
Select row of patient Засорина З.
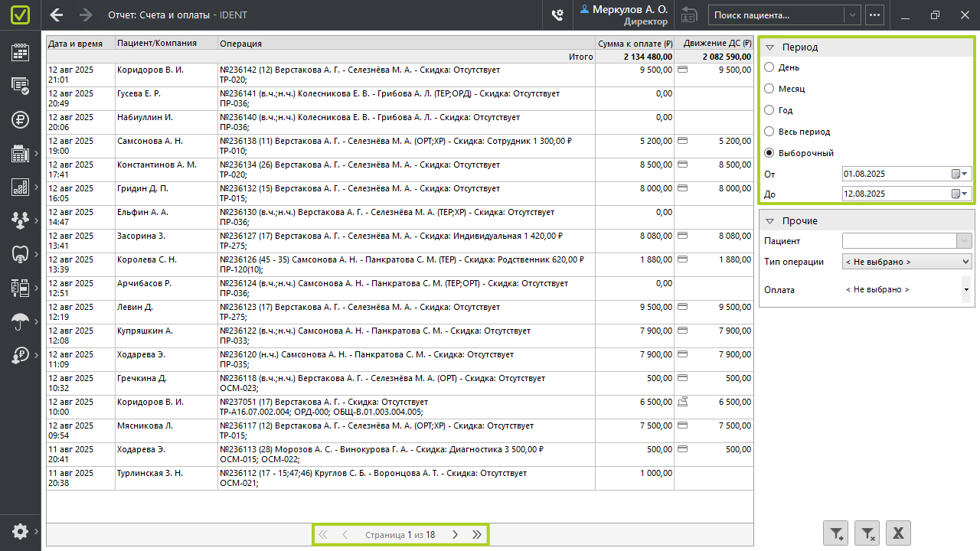(400, 241)
